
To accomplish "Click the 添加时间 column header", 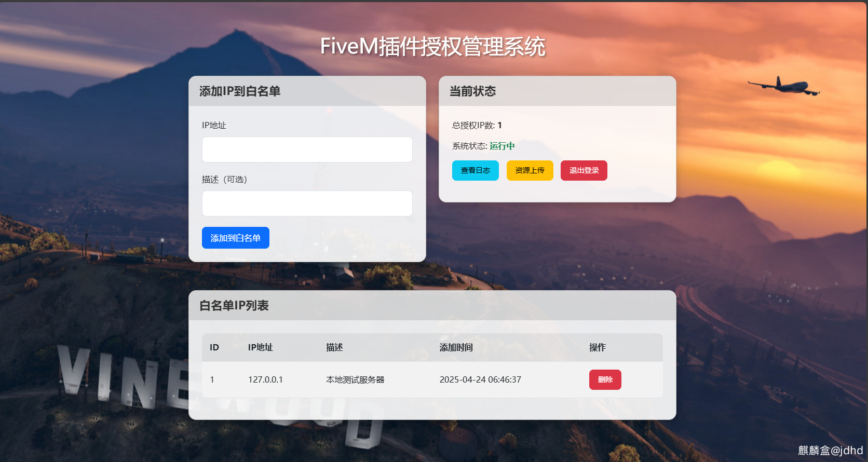I will point(456,347).
